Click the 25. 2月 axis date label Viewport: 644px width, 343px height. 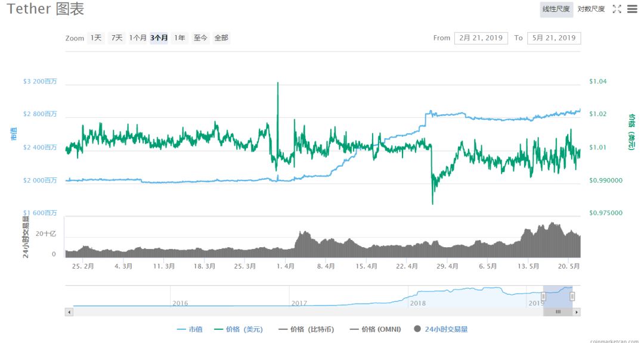83,266
